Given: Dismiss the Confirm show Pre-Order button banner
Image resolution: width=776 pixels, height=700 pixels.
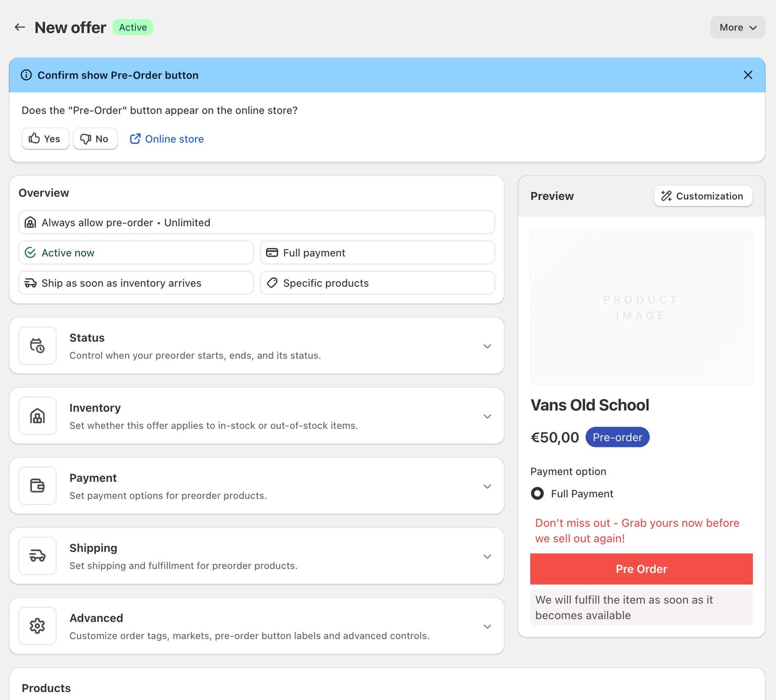Looking at the screenshot, I should coord(748,75).
